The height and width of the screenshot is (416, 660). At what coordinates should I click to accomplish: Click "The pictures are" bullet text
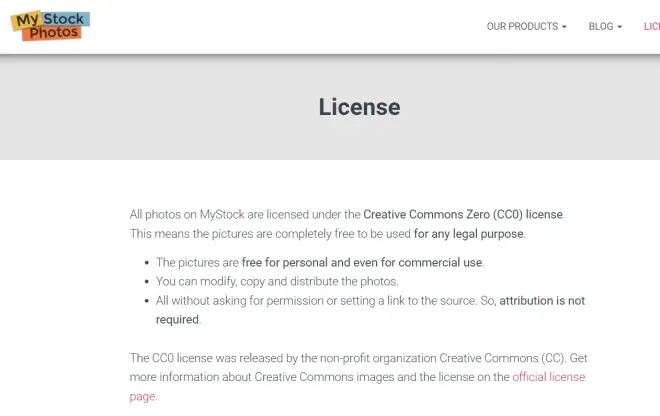pos(197,263)
